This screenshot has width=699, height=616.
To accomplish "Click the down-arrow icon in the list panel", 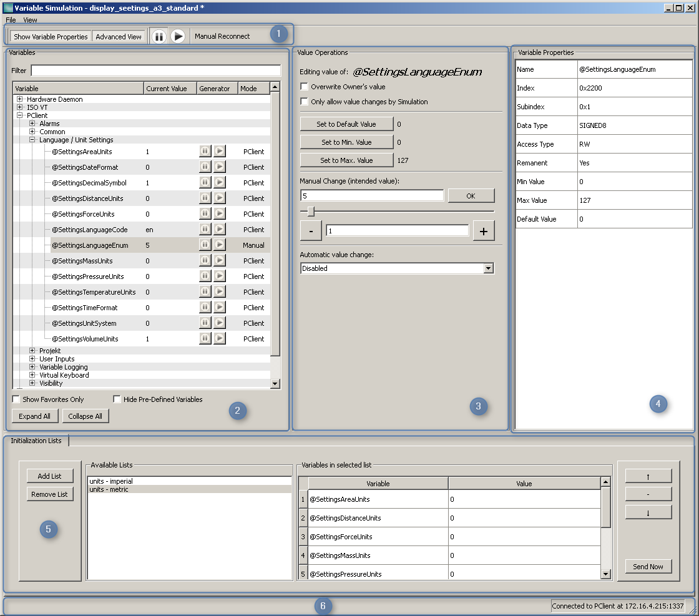I will tap(648, 512).
